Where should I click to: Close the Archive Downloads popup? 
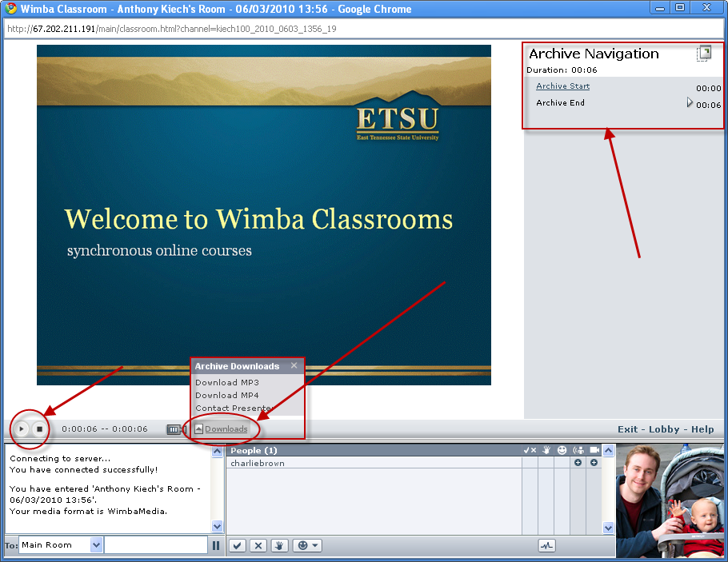click(294, 365)
